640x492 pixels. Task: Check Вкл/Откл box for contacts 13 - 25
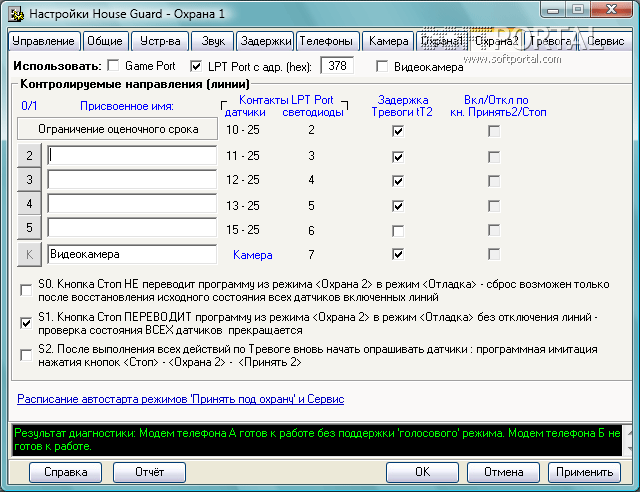494,206
